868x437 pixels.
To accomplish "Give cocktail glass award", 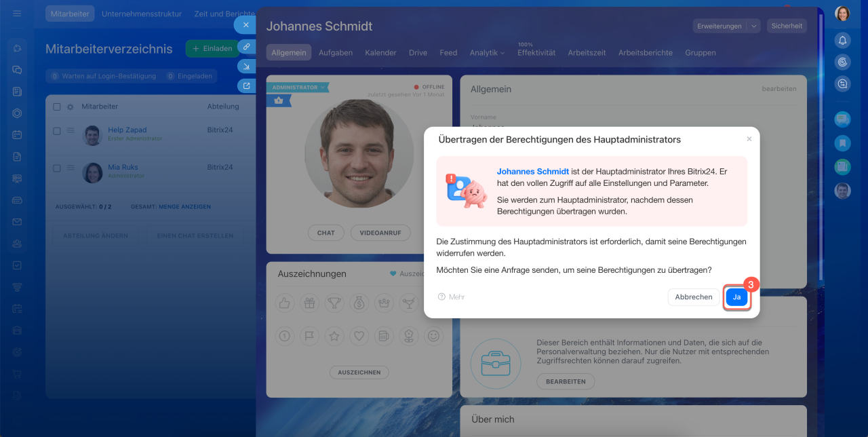I will coord(408,303).
